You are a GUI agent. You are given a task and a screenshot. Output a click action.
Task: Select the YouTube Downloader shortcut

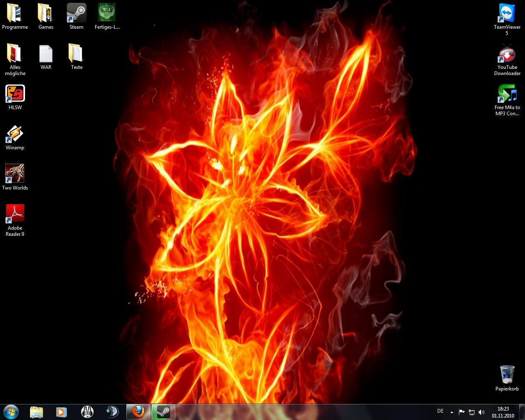coord(507,59)
